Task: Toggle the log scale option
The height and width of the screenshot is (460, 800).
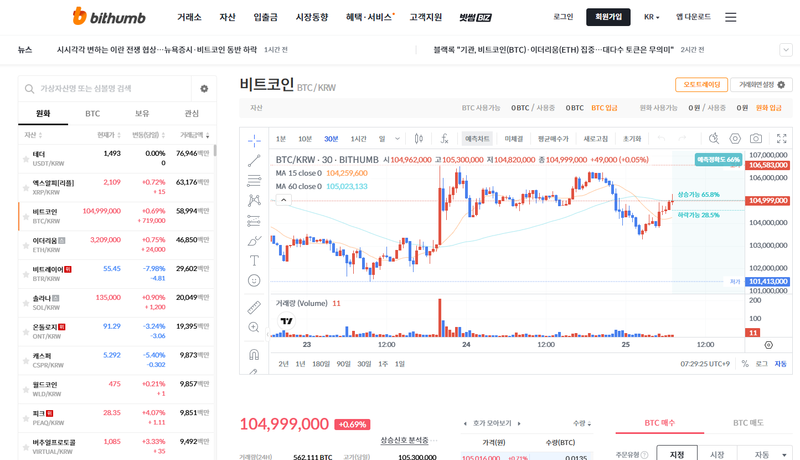Action: (x=762, y=364)
